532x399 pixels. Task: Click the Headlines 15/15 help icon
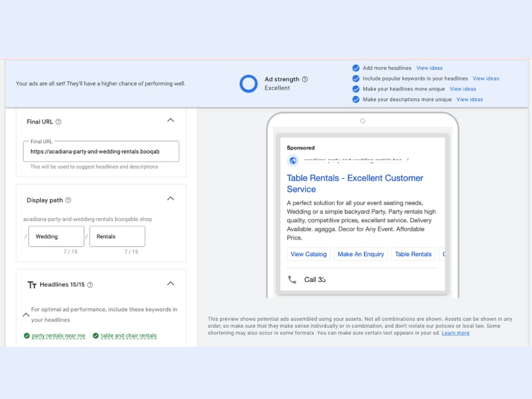tap(90, 285)
